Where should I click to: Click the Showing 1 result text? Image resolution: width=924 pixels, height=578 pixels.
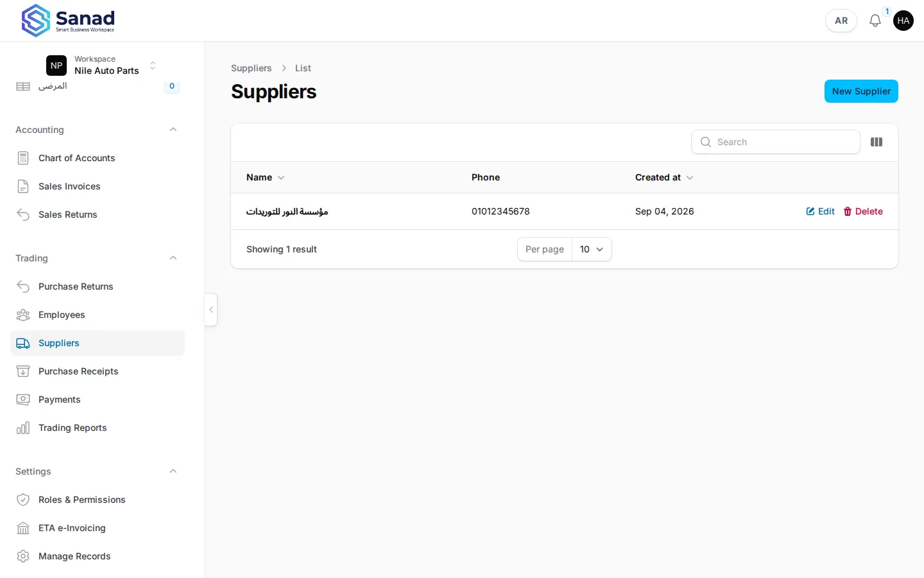(x=282, y=249)
